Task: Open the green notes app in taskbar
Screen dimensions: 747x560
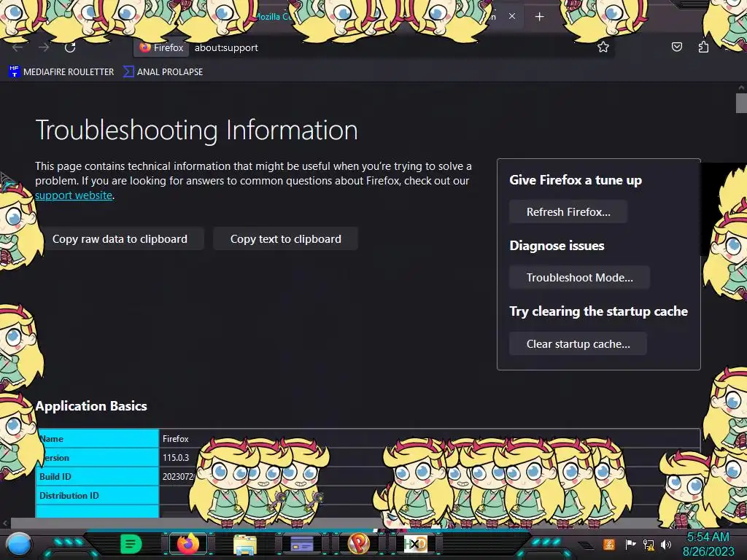Action: (x=131, y=544)
